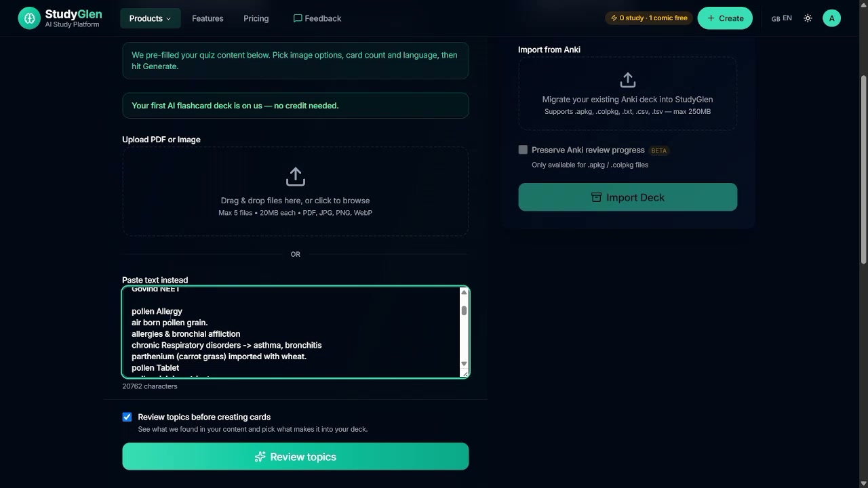Expand the Products dropdown menu
This screenshot has height=488, width=868.
click(151, 18)
